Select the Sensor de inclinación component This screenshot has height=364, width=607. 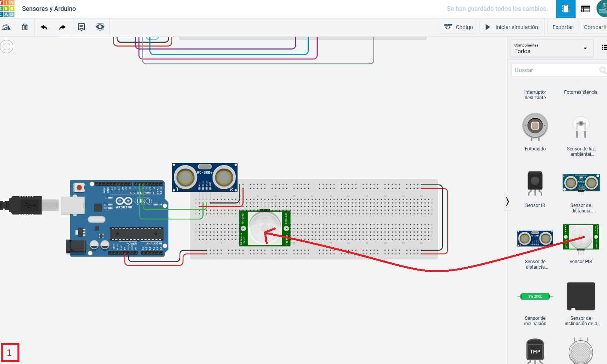pyautogui.click(x=535, y=296)
